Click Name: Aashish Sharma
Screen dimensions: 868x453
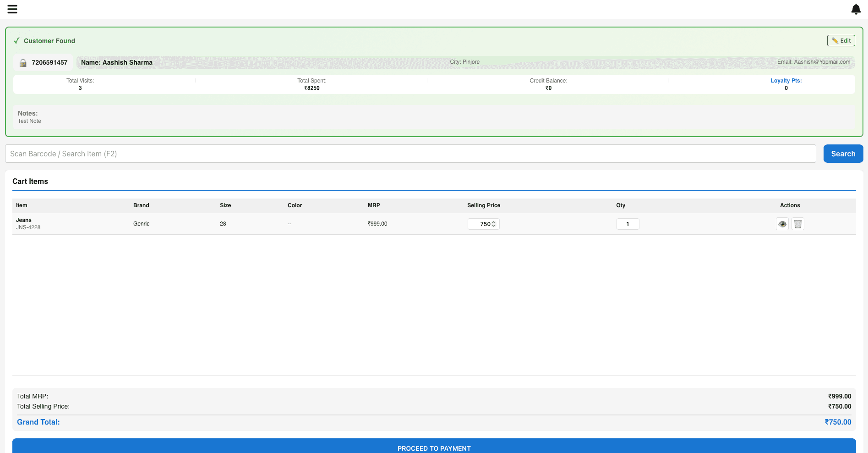point(117,63)
